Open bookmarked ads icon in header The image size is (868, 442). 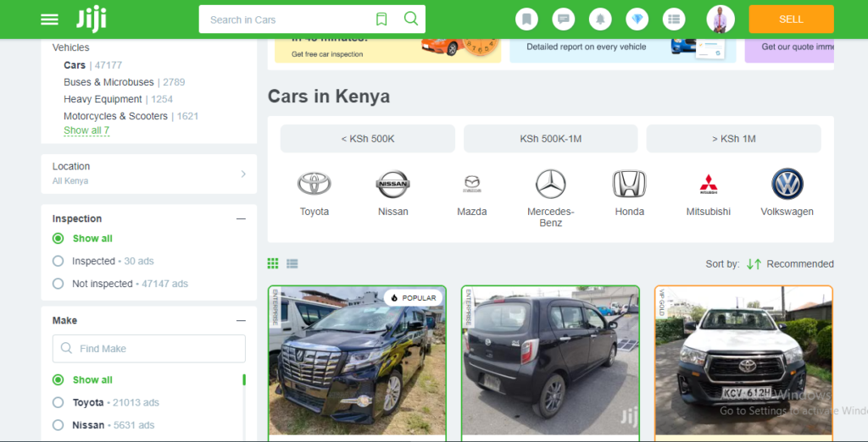pos(526,19)
